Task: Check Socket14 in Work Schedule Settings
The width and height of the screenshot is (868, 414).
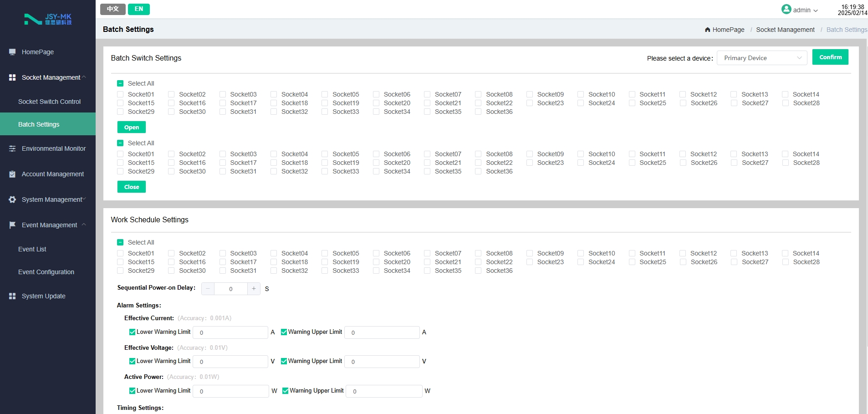Action: [785, 253]
